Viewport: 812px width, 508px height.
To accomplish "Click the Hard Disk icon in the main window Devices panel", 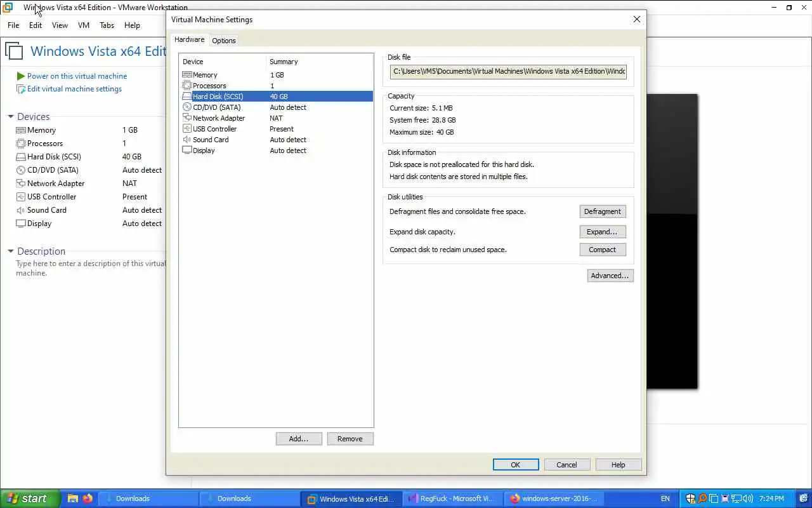I will point(21,157).
